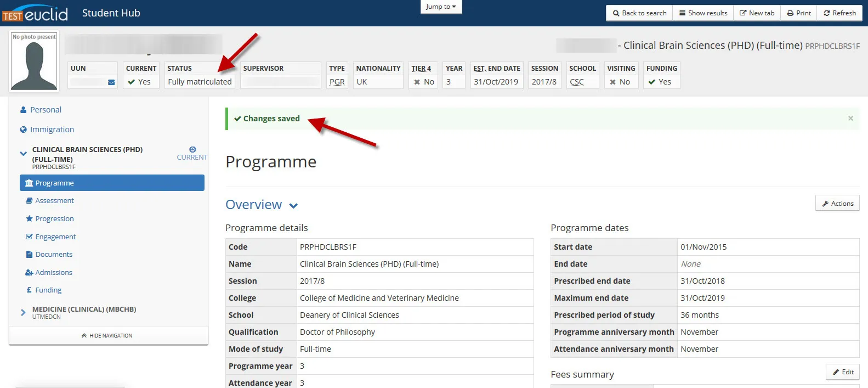Hide the navigation panel
The height and width of the screenshot is (388, 868).
(x=107, y=335)
